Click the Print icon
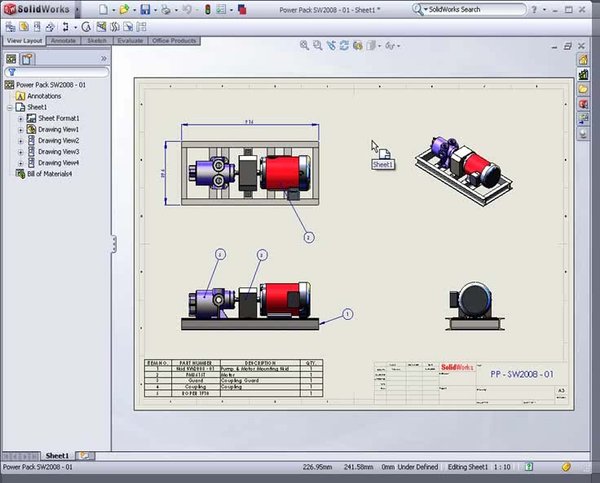The image size is (600, 483). click(166, 10)
